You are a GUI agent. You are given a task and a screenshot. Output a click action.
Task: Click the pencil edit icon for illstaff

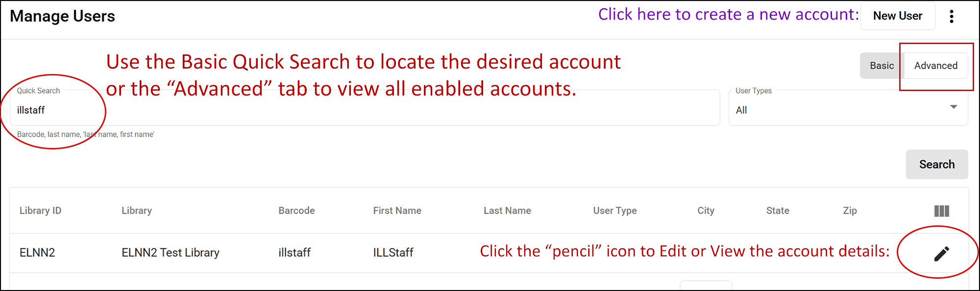(941, 253)
